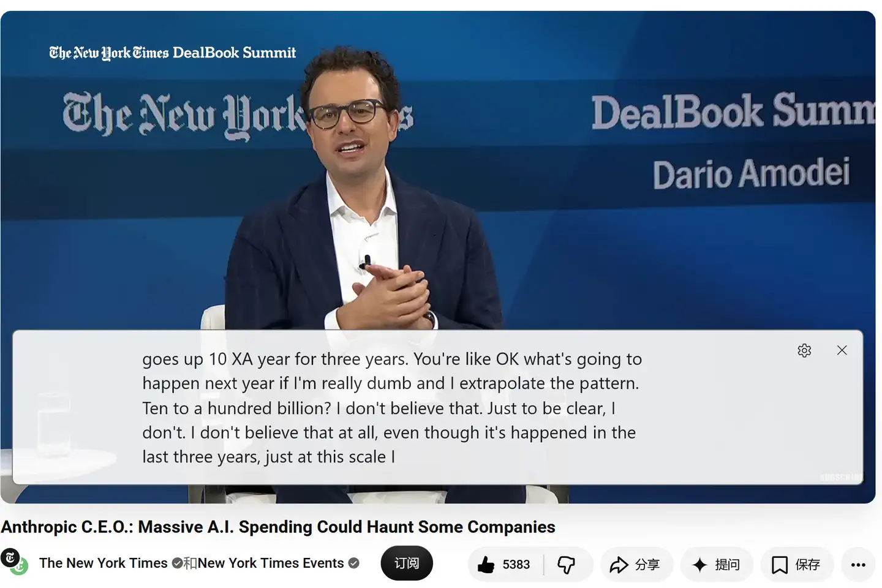Image resolution: width=882 pixels, height=588 pixels.
Task: Close the live caption overlay box
Action: (x=842, y=350)
